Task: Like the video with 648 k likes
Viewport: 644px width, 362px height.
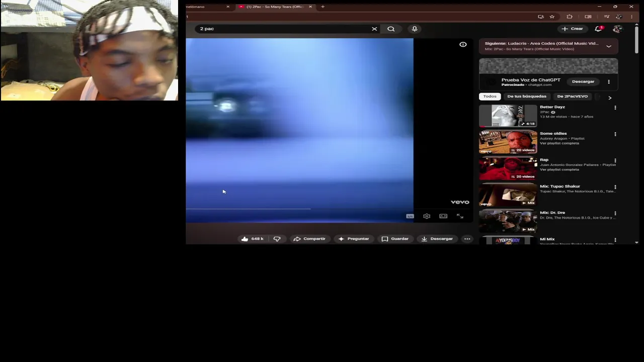Action: (x=253, y=239)
